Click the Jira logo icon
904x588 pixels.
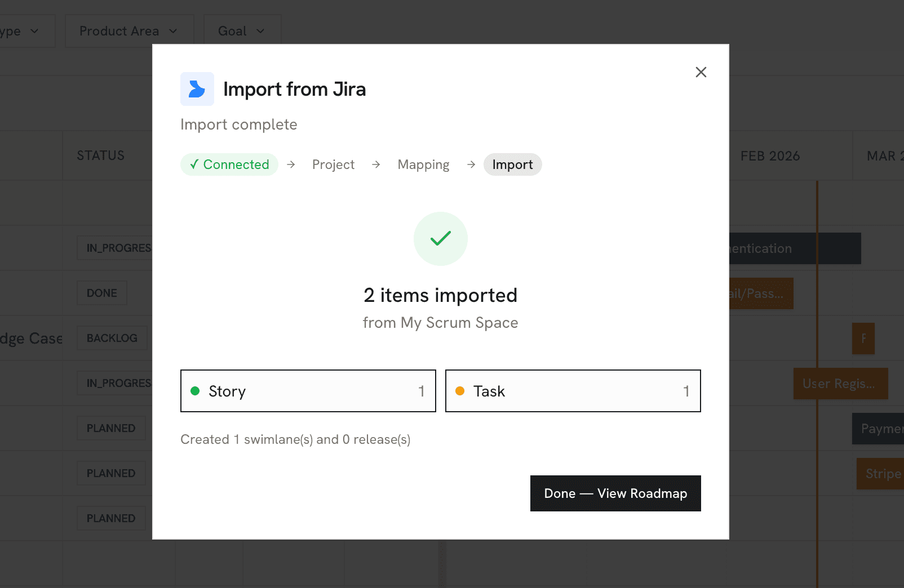click(197, 89)
